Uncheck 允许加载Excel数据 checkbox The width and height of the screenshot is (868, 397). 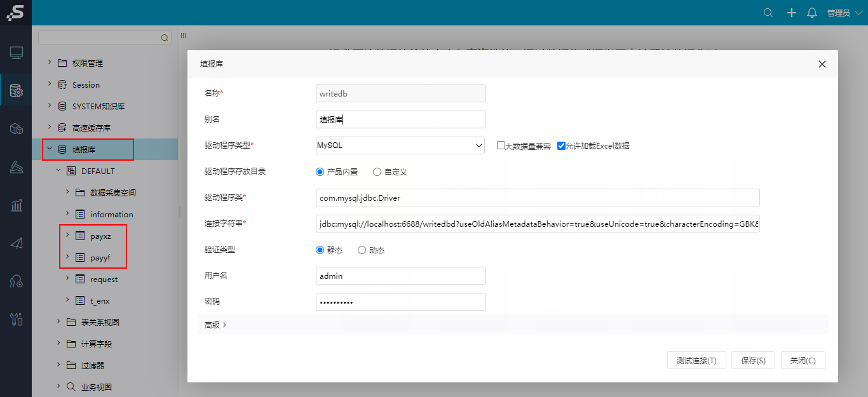pyautogui.click(x=561, y=145)
